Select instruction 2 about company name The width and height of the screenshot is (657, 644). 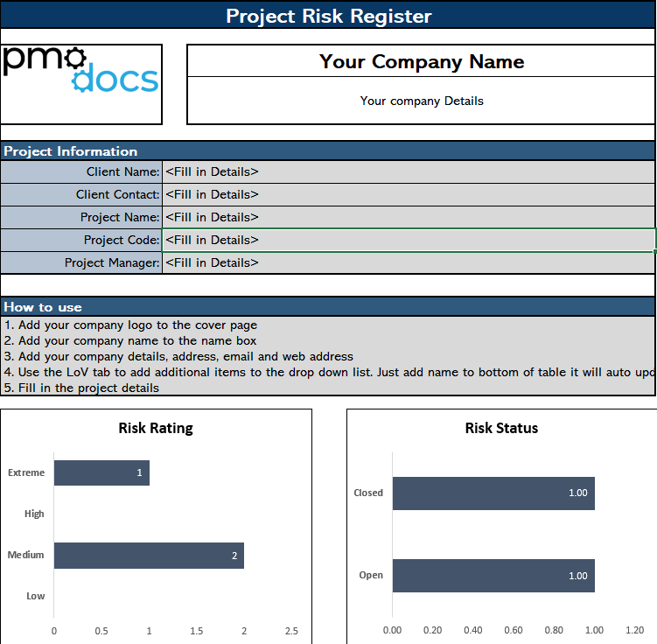(129, 340)
